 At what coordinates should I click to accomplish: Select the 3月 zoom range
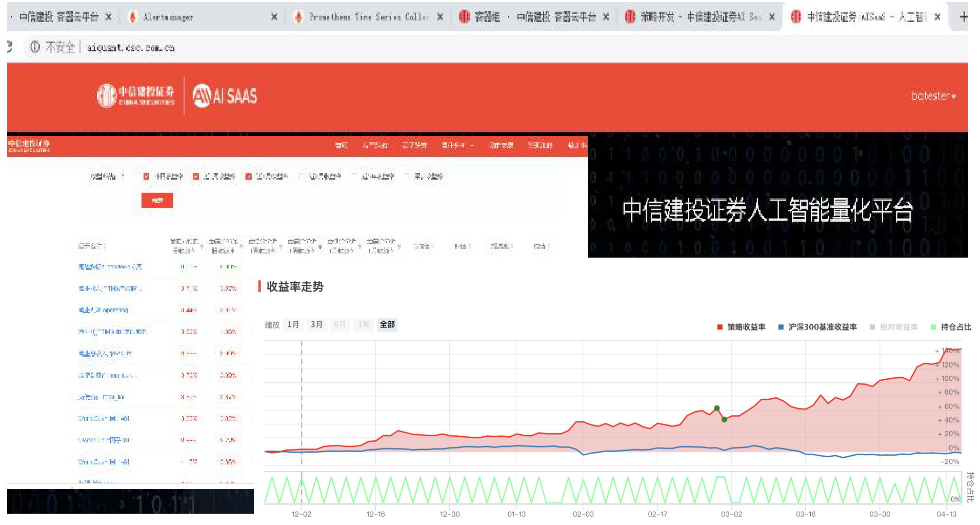click(316, 324)
